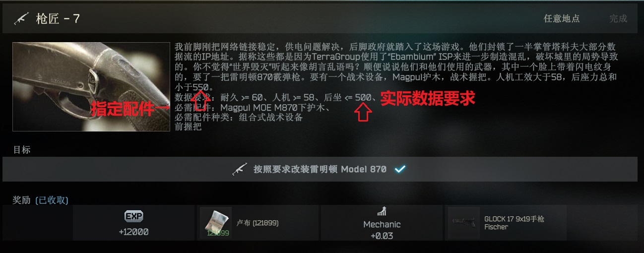Screen dimensions: 644x253
Task: Click the 目标 section label
Action: click(x=21, y=149)
